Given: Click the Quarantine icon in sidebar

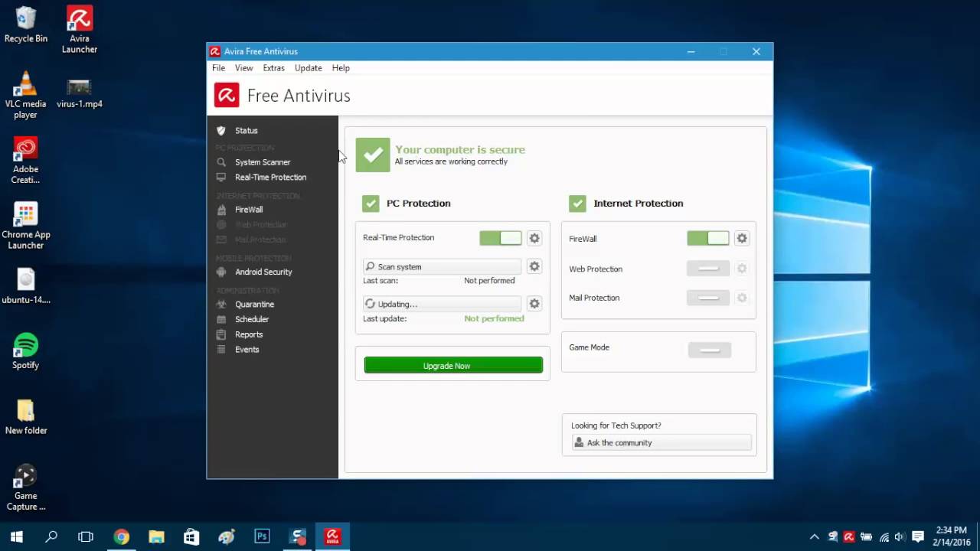Looking at the screenshot, I should coord(221,304).
